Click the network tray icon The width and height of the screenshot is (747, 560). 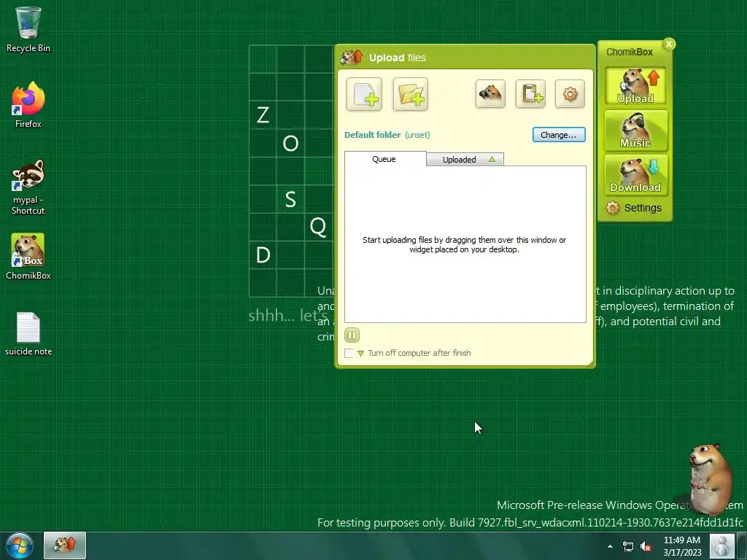pyautogui.click(x=628, y=546)
